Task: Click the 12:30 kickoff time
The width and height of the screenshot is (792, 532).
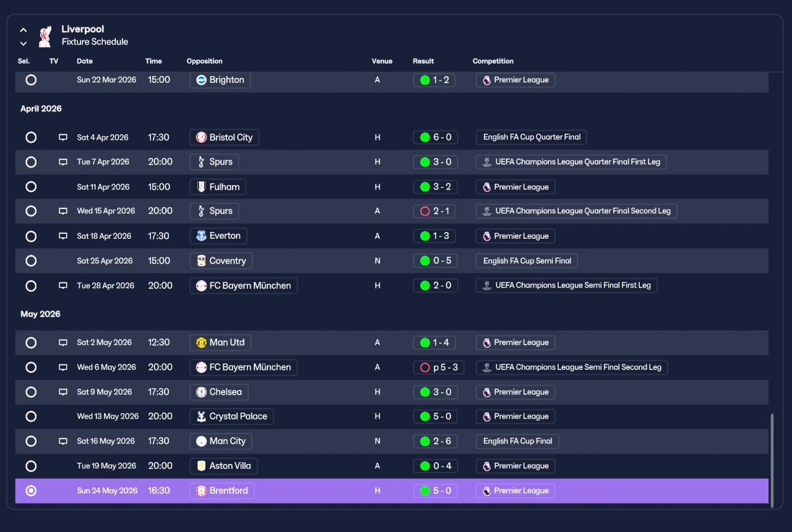Action: click(x=158, y=343)
